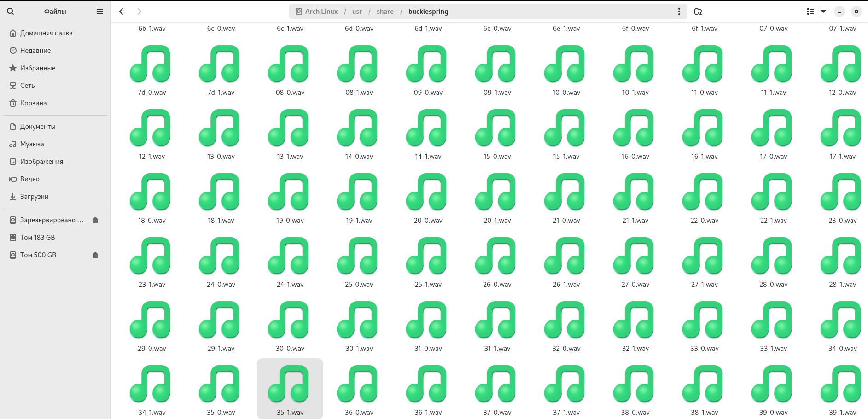868x419 pixels.
Task: Go to Корзина in the sidebar
Action: point(33,103)
